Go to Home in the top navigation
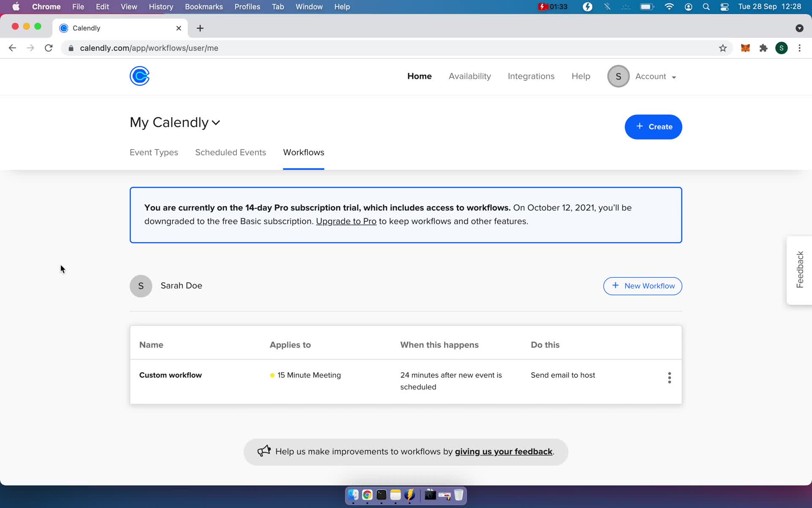Image resolution: width=812 pixels, height=508 pixels. 419,76
